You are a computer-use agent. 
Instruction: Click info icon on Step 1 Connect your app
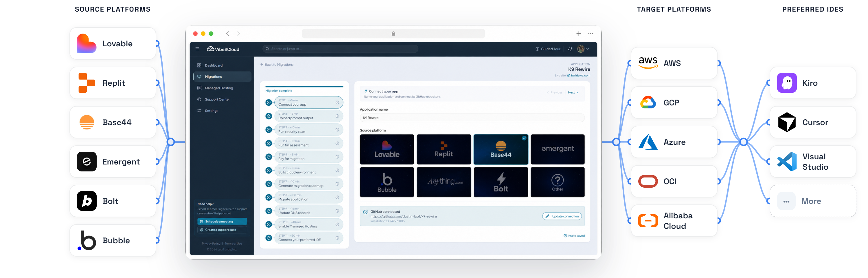pos(337,103)
